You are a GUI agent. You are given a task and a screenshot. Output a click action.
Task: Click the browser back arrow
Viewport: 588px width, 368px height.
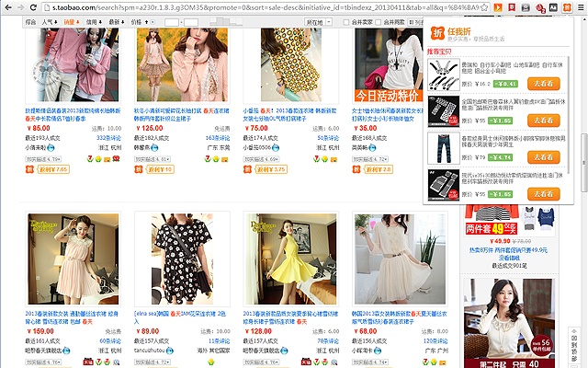[8, 7]
